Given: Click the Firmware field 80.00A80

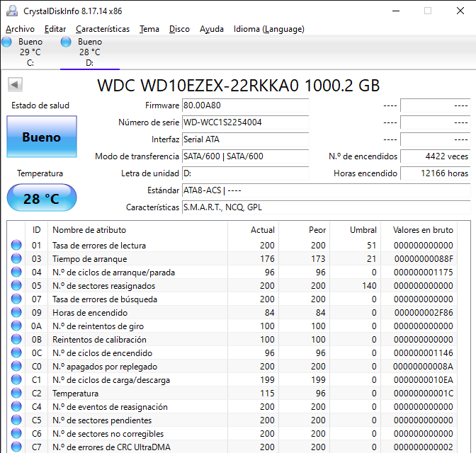Looking at the screenshot, I should (x=245, y=105).
